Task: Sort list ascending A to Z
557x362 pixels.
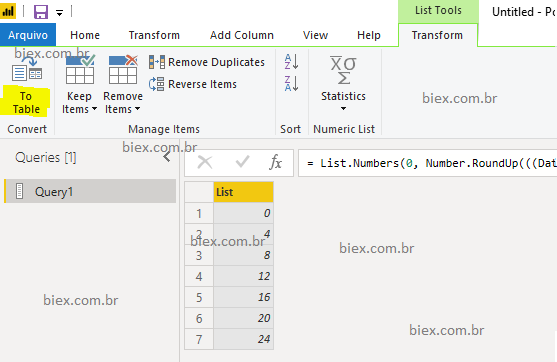Action: [x=291, y=62]
